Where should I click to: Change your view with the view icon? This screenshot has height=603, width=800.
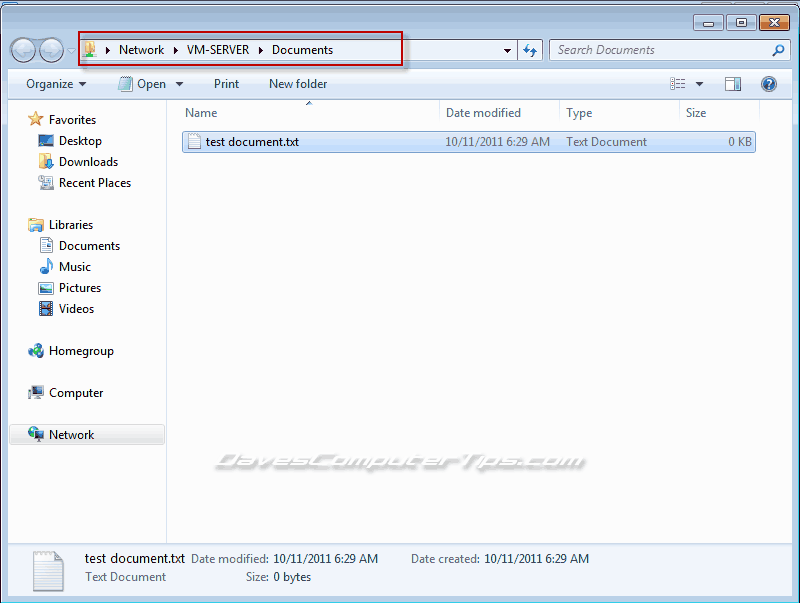(x=678, y=84)
